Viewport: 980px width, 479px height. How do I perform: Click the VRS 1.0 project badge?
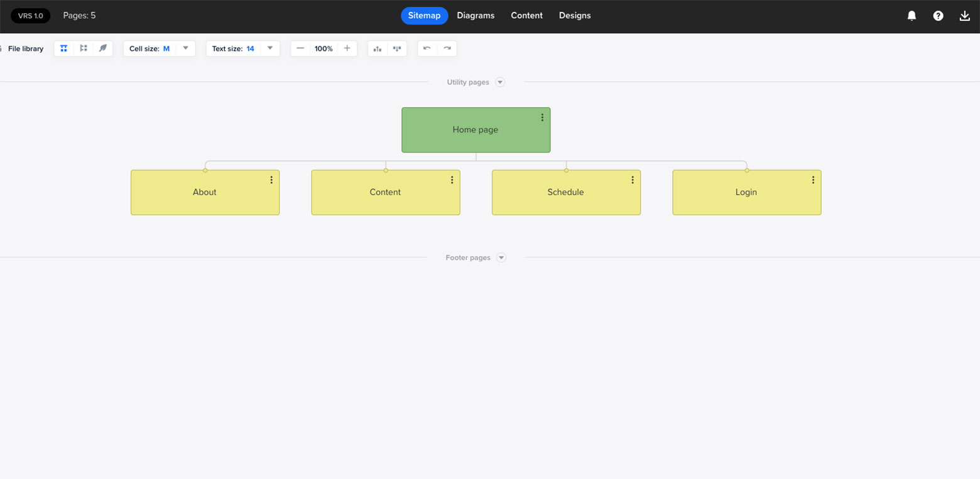(30, 15)
